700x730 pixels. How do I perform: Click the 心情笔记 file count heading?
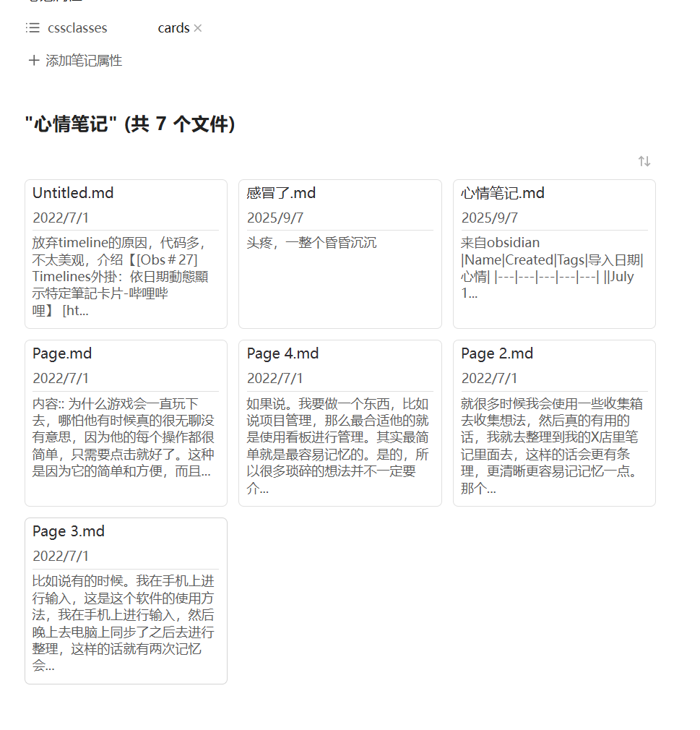pyautogui.click(x=130, y=124)
